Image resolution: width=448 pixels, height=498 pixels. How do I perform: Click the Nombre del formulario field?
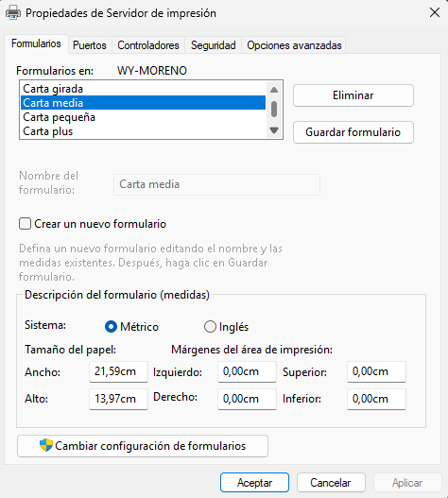click(x=216, y=184)
